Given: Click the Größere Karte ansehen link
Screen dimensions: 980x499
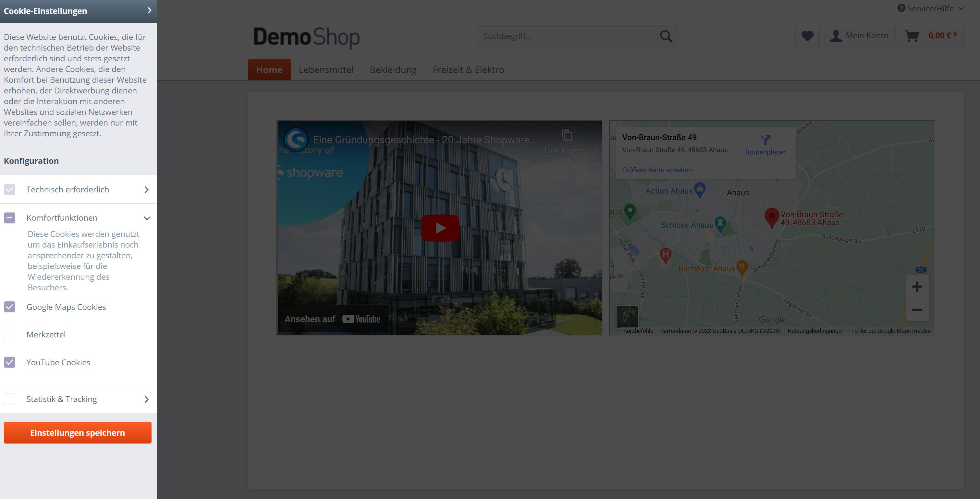Looking at the screenshot, I should (x=657, y=169).
